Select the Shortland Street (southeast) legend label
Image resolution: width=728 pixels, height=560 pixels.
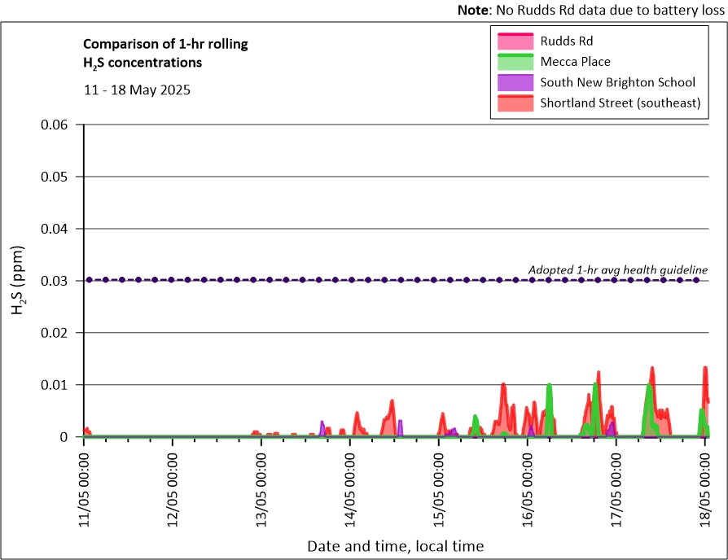(620, 103)
